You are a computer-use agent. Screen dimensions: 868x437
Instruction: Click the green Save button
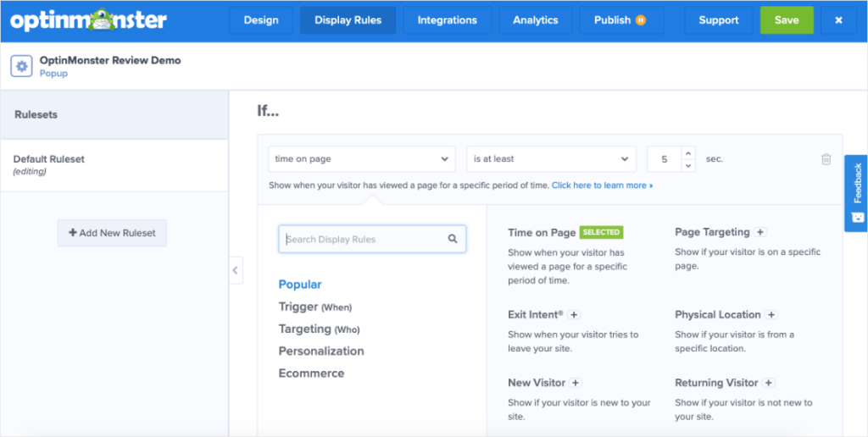[787, 20]
